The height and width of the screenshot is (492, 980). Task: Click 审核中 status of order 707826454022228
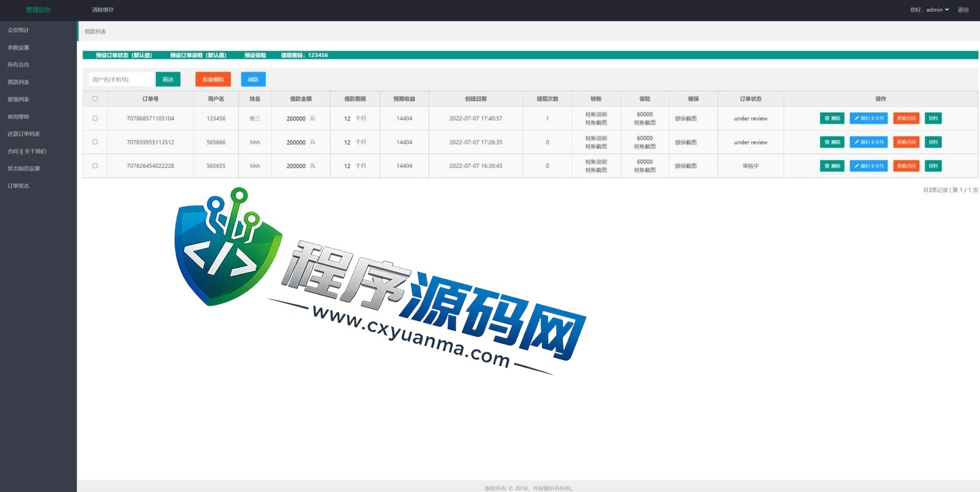point(750,166)
